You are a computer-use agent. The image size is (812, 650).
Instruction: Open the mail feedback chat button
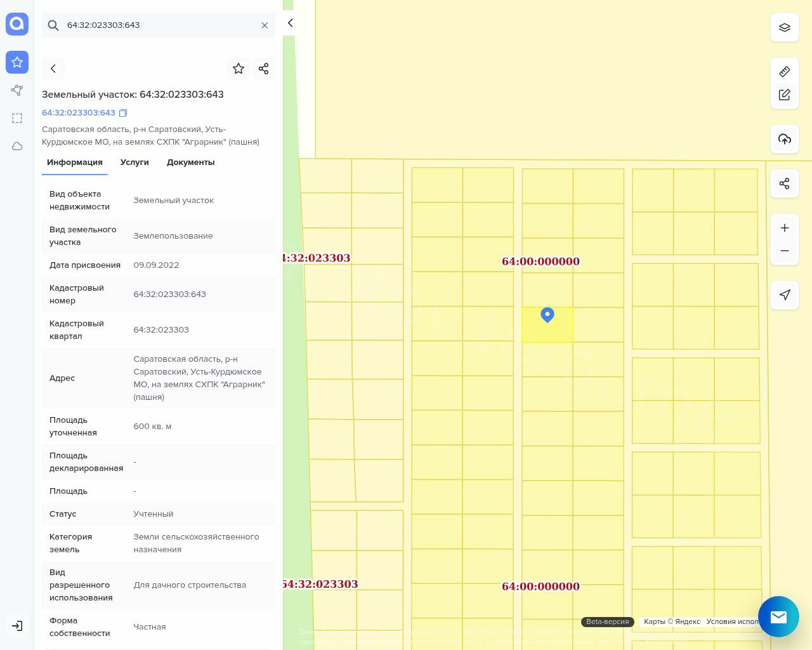tap(778, 616)
